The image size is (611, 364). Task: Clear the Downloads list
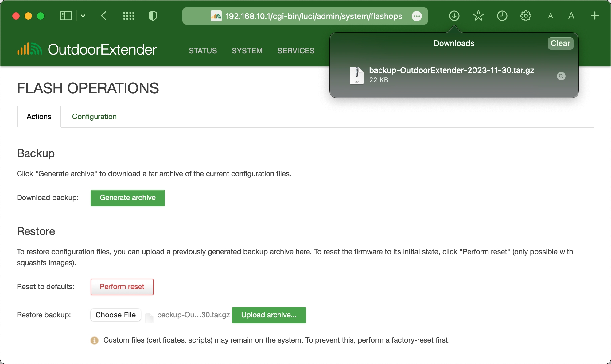(560, 43)
